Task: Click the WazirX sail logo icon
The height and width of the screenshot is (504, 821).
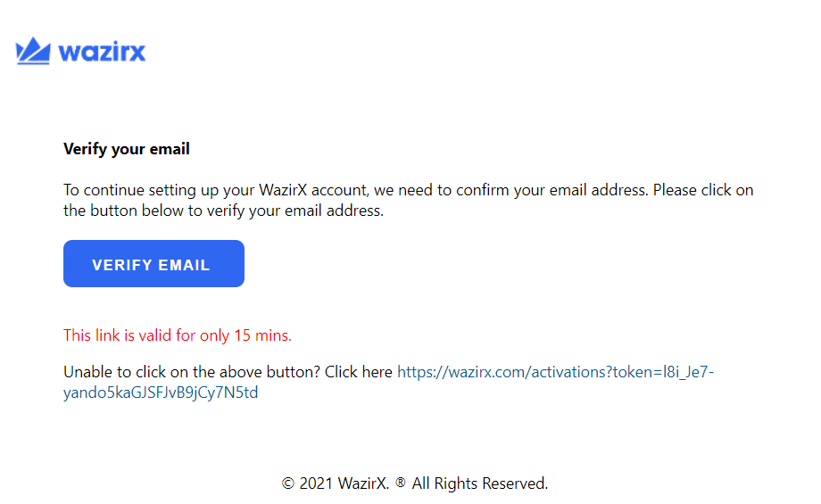Action: point(33,51)
